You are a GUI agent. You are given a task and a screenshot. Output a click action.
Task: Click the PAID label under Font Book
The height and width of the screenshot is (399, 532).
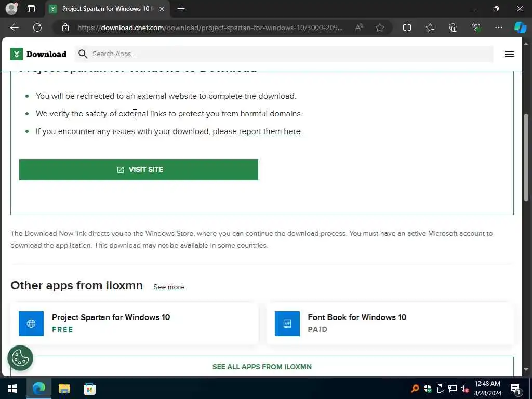coord(317,329)
